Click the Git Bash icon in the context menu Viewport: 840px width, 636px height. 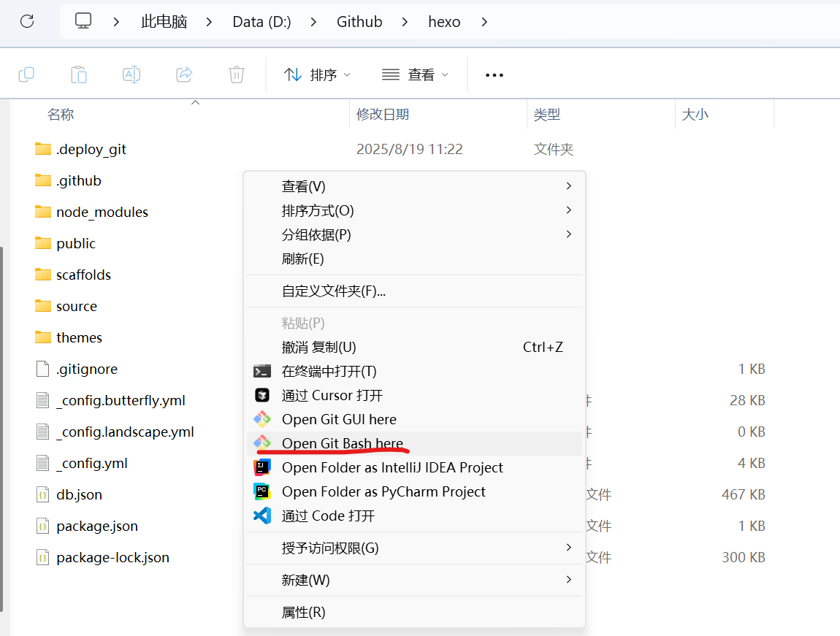pyautogui.click(x=262, y=443)
